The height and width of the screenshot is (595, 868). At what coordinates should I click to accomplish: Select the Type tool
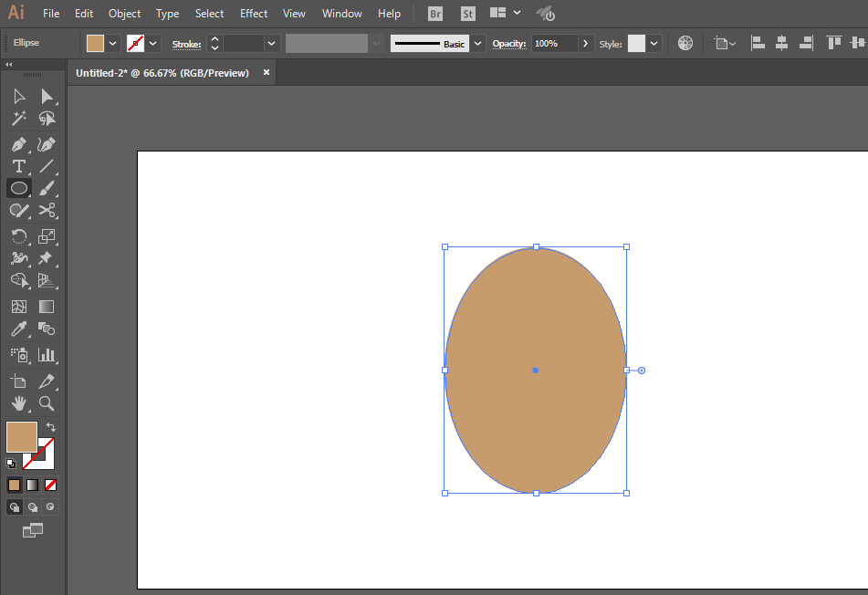[18, 166]
